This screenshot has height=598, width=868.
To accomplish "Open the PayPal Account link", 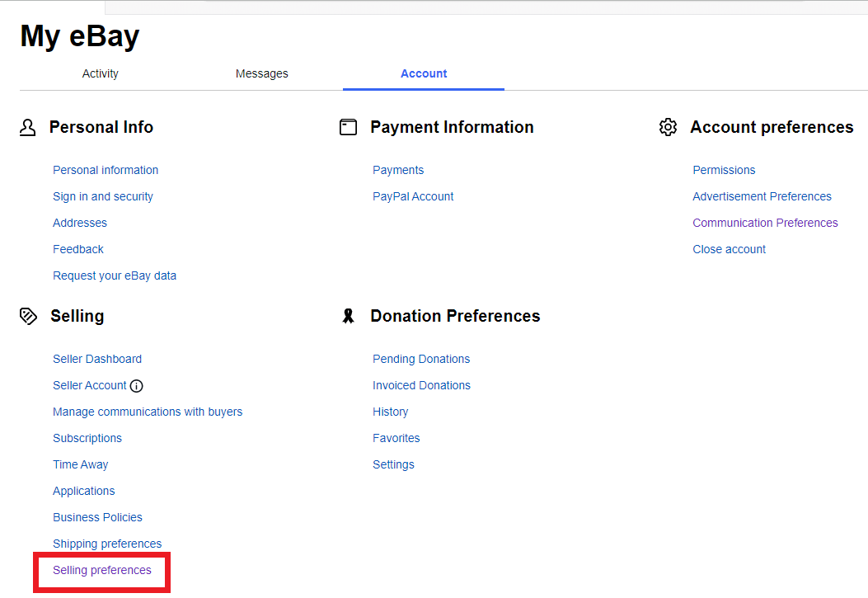I will click(x=413, y=196).
